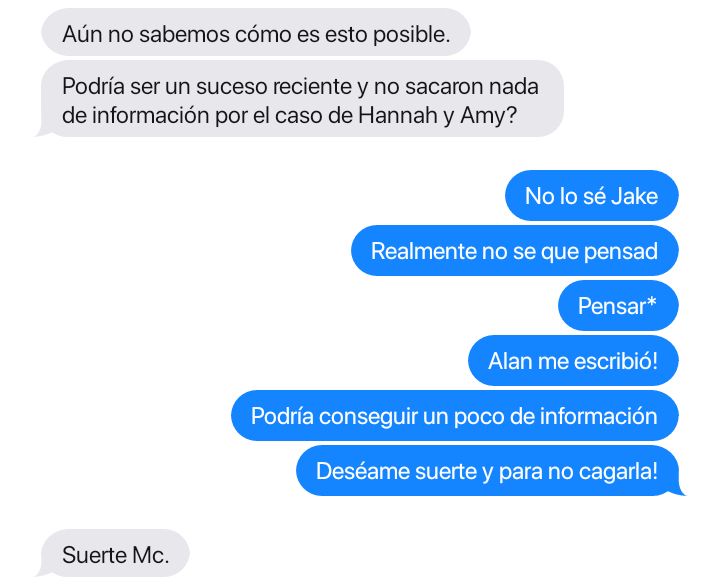
Task: Click the word 'posible.' in first message
Action: coord(411,35)
